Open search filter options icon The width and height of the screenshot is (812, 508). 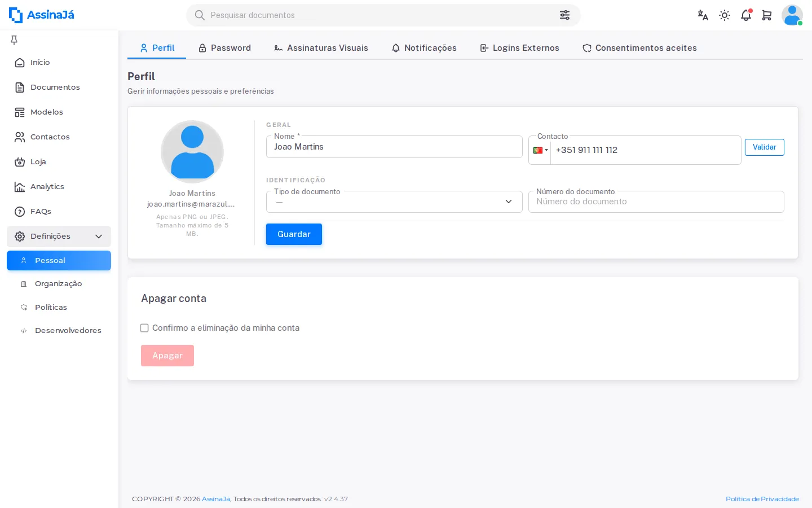point(564,15)
